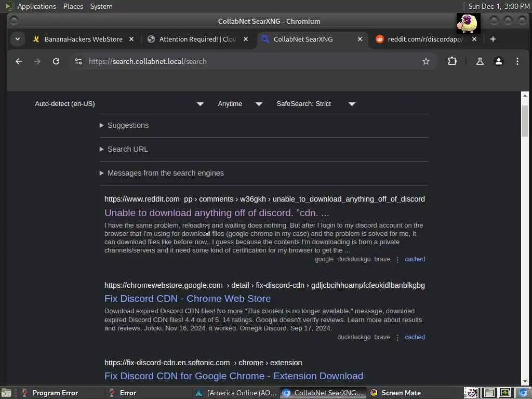Open the System menu
This screenshot has height=399, width=532.
pyautogui.click(x=101, y=6)
